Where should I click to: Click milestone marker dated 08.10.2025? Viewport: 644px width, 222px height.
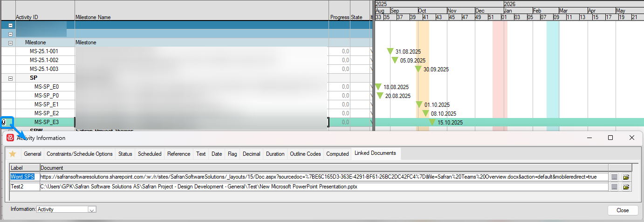[426, 113]
